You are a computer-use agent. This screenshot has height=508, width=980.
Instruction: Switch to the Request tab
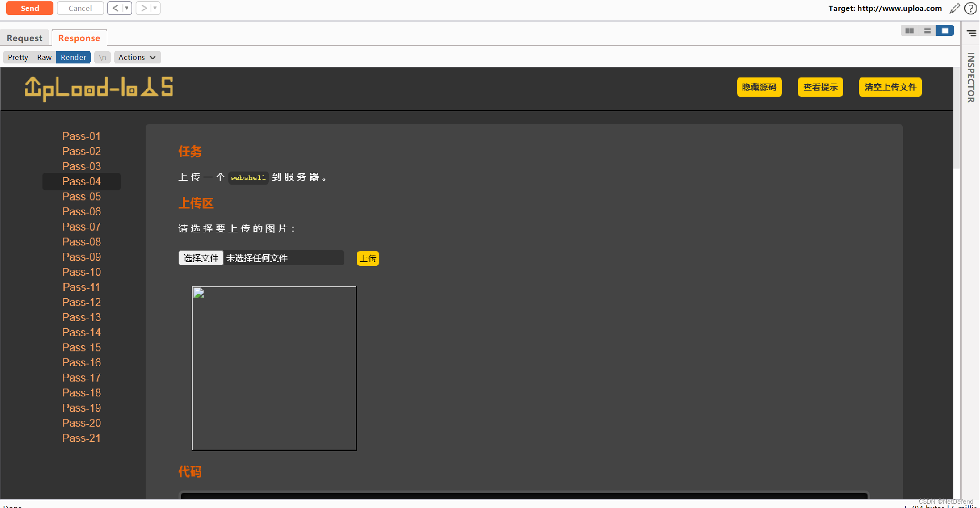point(24,38)
